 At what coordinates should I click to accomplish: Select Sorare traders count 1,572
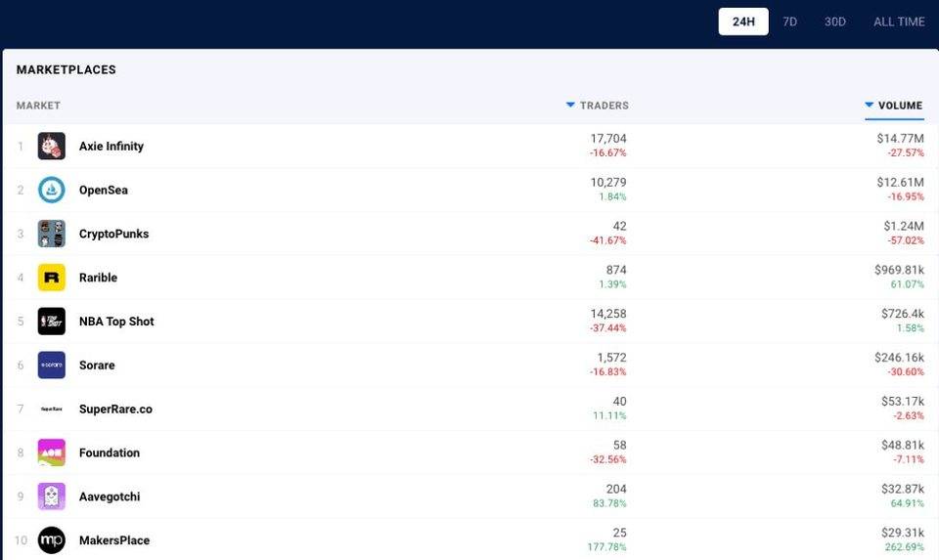tap(611, 357)
